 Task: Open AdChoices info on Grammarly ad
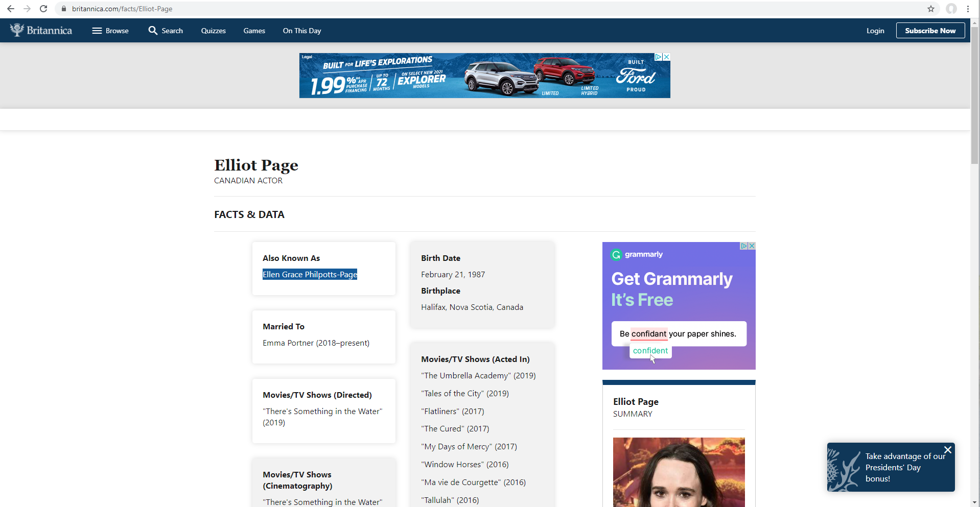coord(744,246)
